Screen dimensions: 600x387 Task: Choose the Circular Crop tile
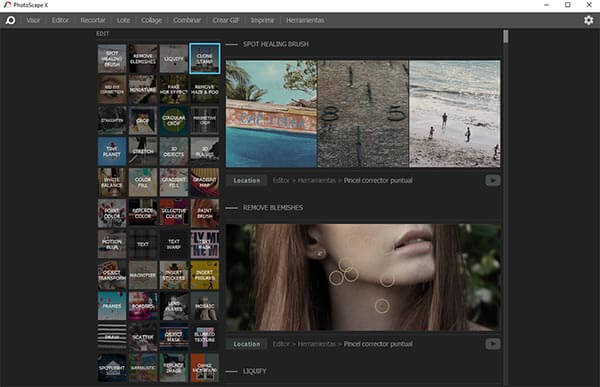point(174,121)
